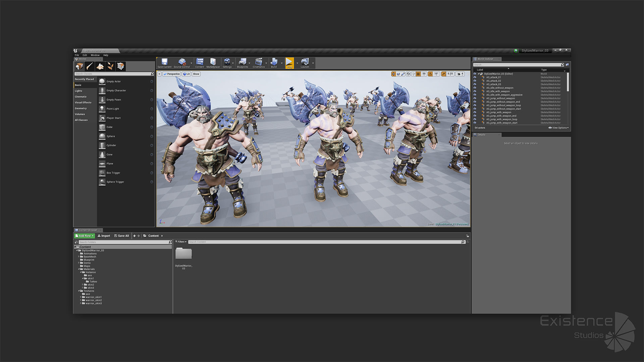Toggle visibility of StylizedWarrior_03 (Editor) world
The image size is (644, 362).
point(475,74)
